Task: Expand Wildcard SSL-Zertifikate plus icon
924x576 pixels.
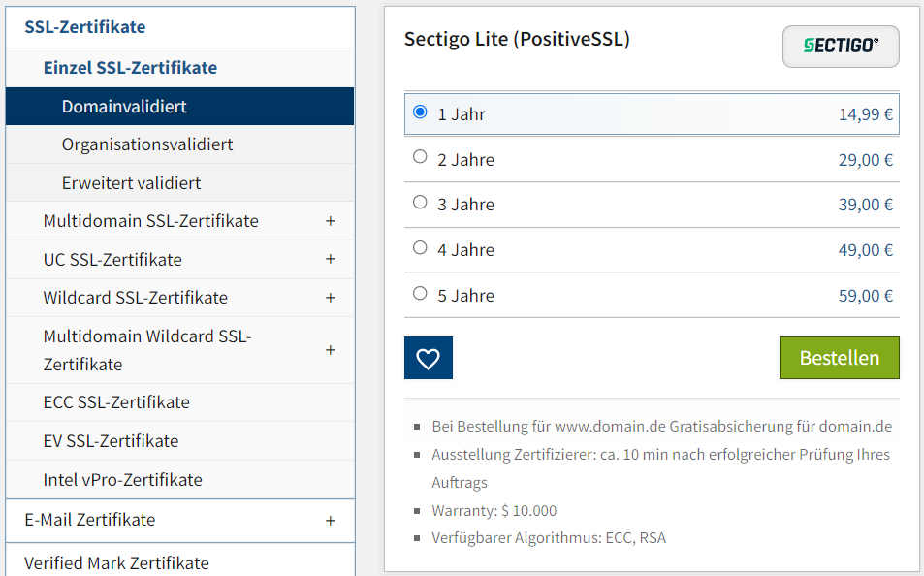Action: (x=330, y=298)
